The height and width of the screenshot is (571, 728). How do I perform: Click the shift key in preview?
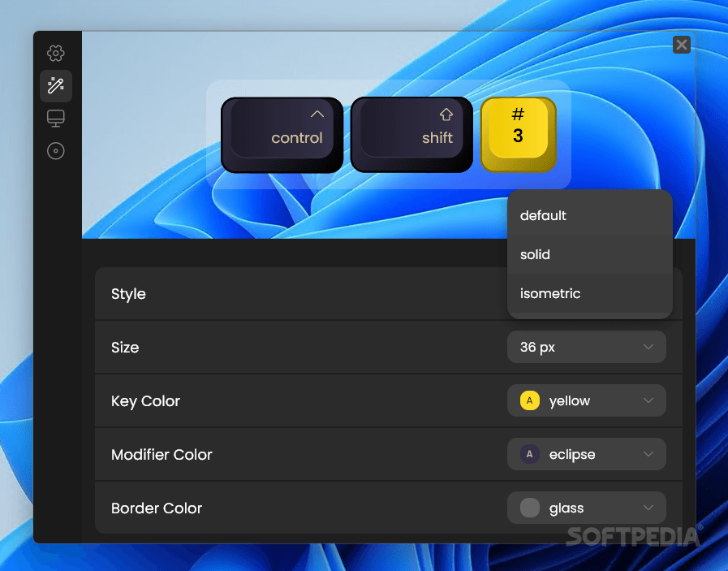[411, 135]
